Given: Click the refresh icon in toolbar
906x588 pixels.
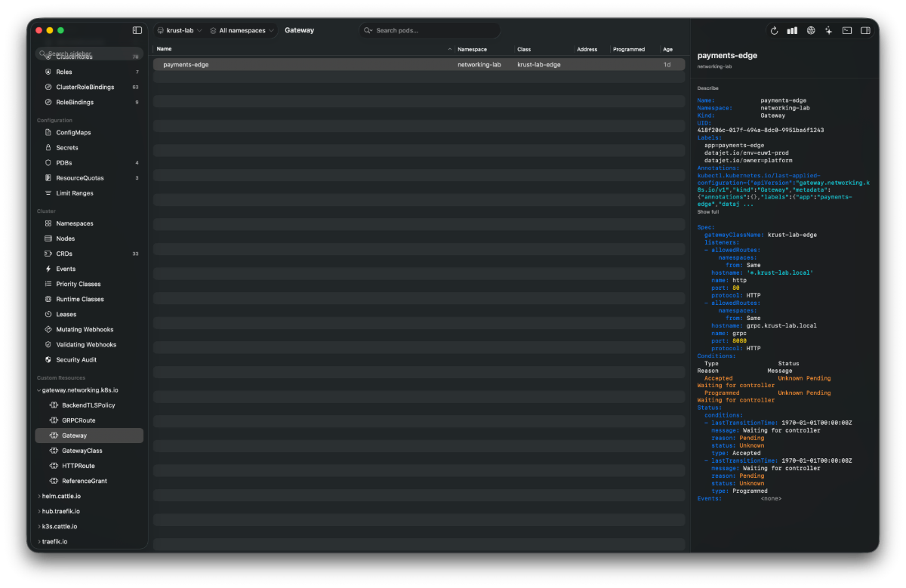Looking at the screenshot, I should tap(774, 31).
